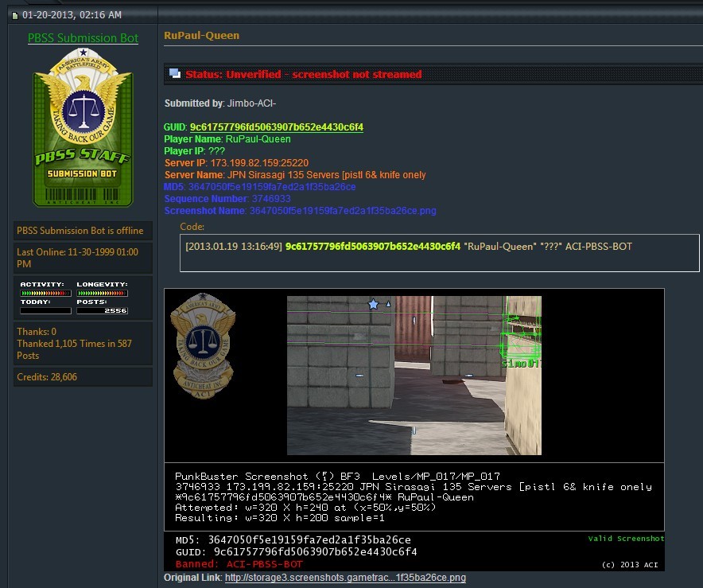Click the Valid Screenshot label
703x588 pixels.
point(626,538)
